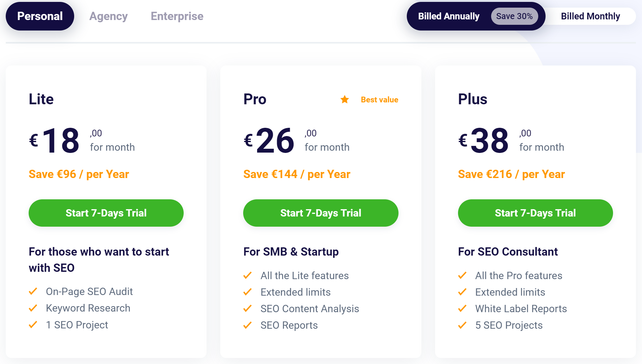Viewport: 642px width, 364px height.
Task: Select the Personal plans tab
Action: point(40,16)
